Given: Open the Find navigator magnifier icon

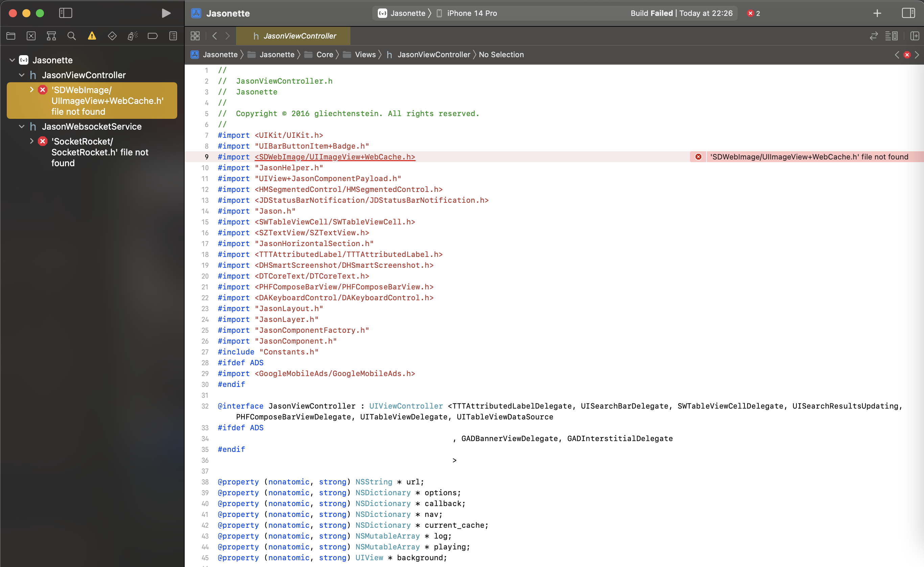Looking at the screenshot, I should click(x=72, y=36).
